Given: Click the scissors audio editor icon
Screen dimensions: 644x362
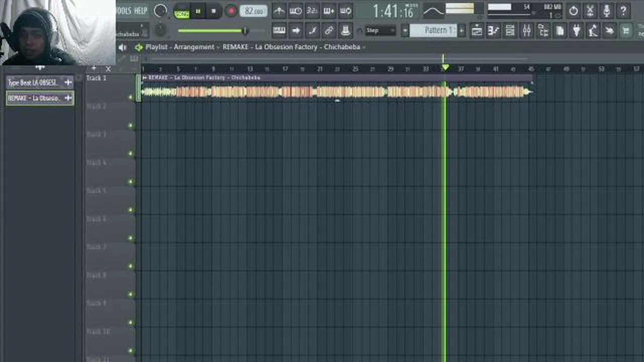Looking at the screenshot, I should 590,11.
